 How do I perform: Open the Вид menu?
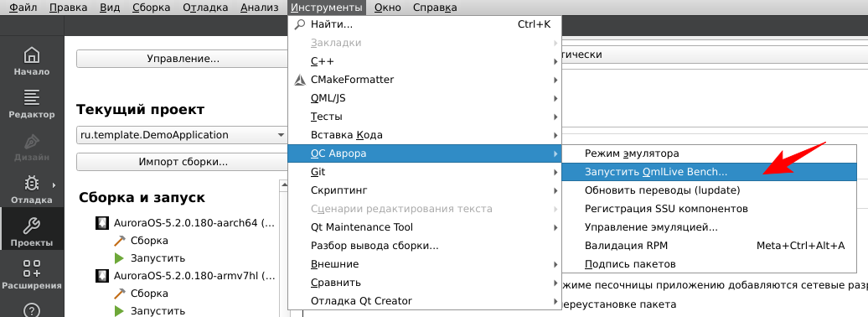[110, 8]
